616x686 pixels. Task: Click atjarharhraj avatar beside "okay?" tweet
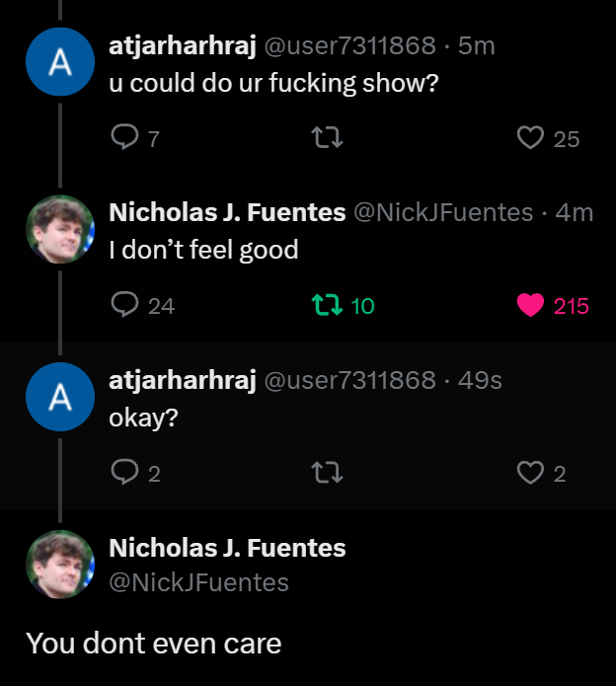click(x=60, y=398)
